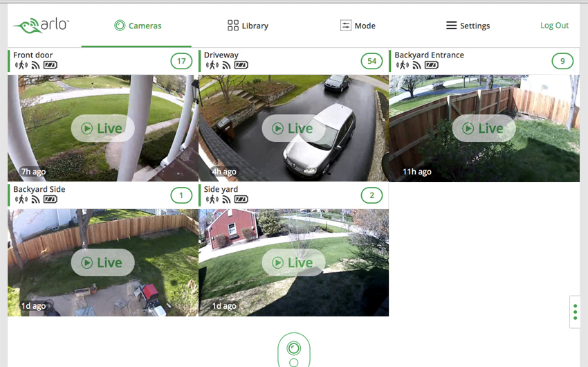
Task: Click Driveway battery icon
Action: tap(241, 65)
